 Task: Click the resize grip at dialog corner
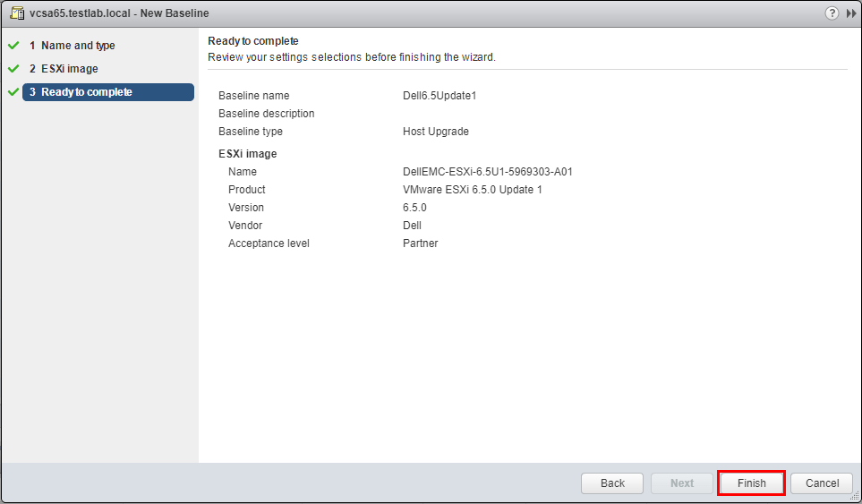(855, 496)
